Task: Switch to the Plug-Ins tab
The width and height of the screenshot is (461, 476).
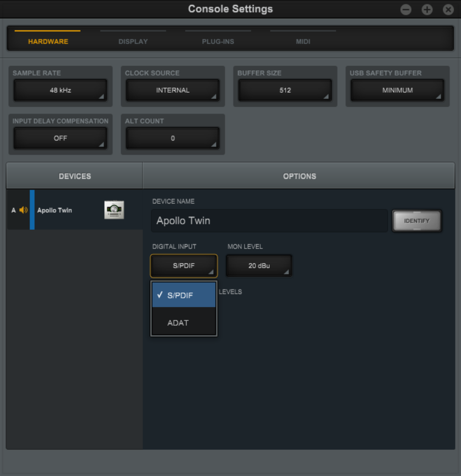Action: (218, 41)
